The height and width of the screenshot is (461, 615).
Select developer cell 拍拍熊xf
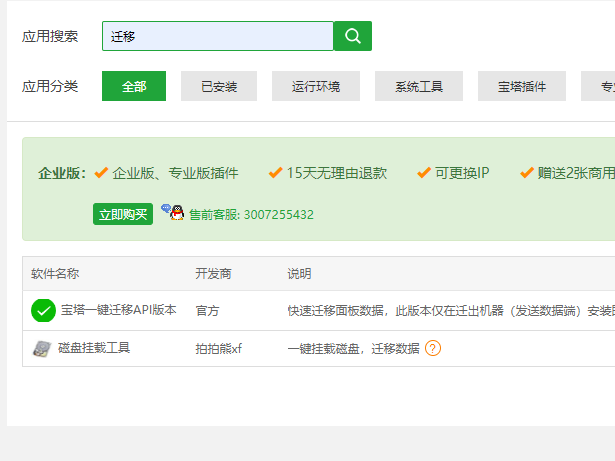(x=218, y=348)
